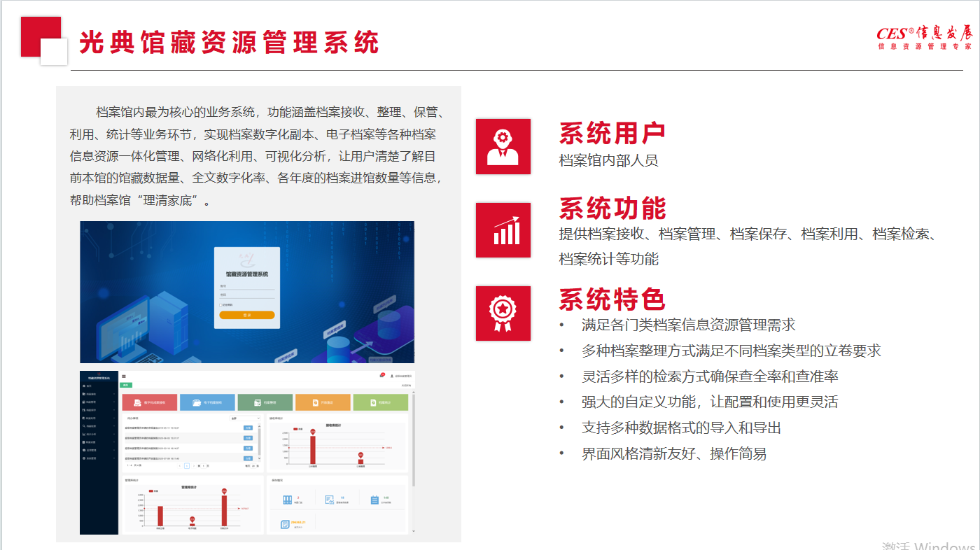Click the next-page arrow in todo pagination

[x=194, y=466]
